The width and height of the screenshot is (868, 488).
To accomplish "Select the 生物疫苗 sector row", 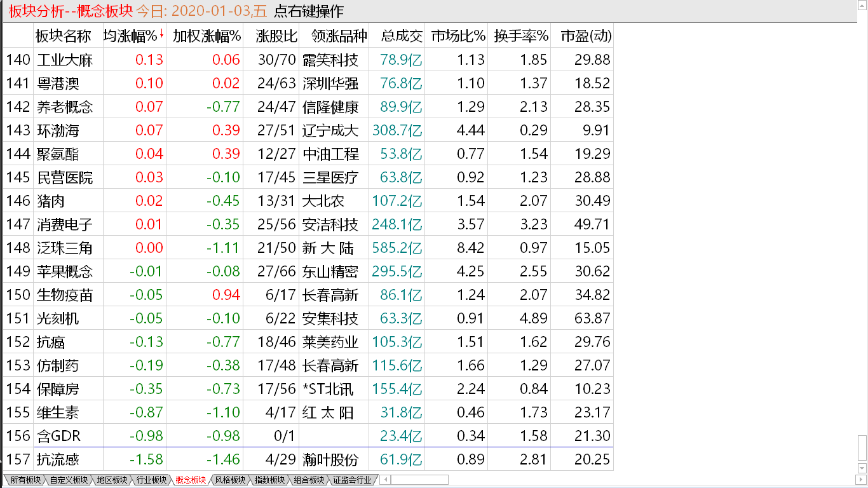I will click(308, 295).
